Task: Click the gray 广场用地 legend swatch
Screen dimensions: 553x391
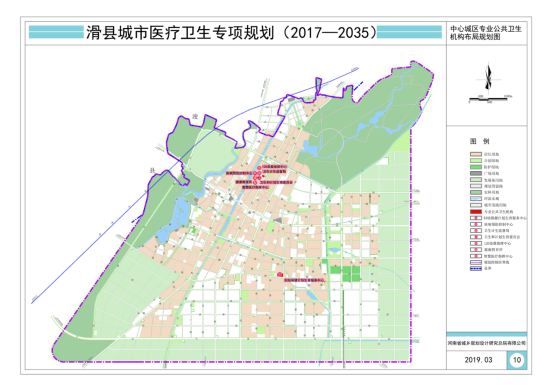Action: click(476, 173)
